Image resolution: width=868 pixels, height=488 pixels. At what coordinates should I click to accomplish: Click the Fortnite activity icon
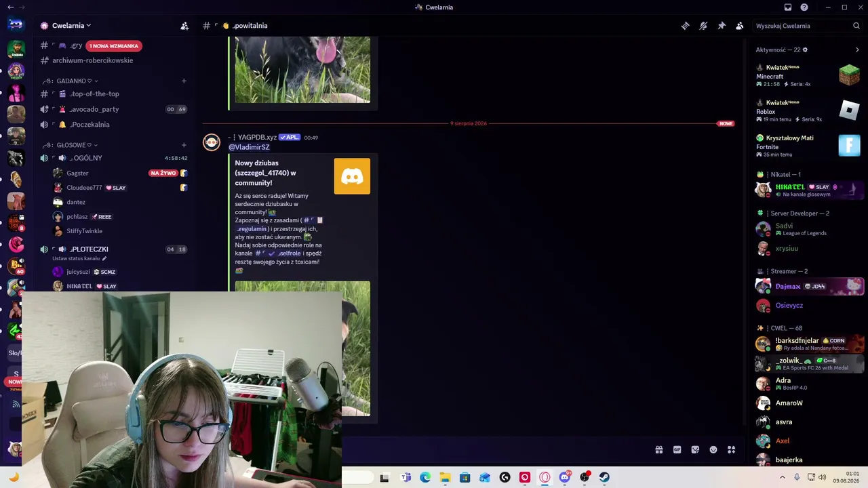(849, 145)
